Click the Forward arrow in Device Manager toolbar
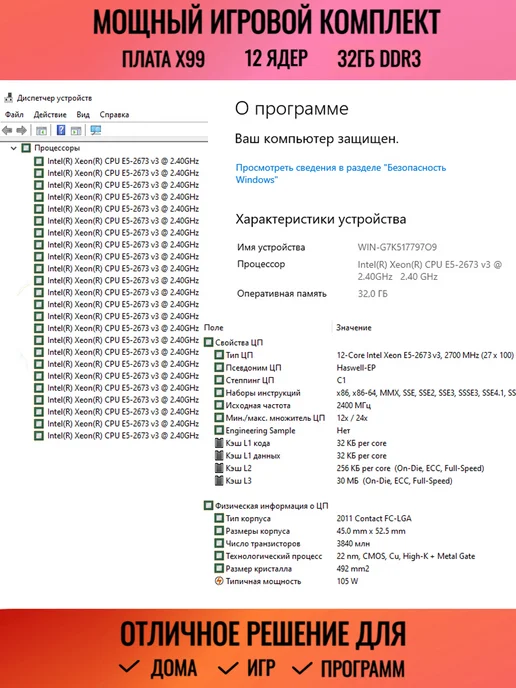The height and width of the screenshot is (688, 516). point(21,130)
